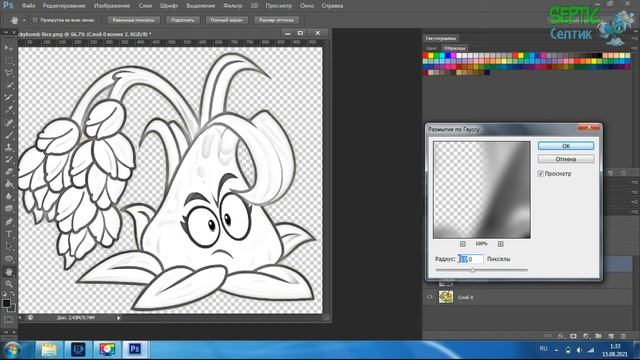Select the Eraser tool

coord(9,171)
